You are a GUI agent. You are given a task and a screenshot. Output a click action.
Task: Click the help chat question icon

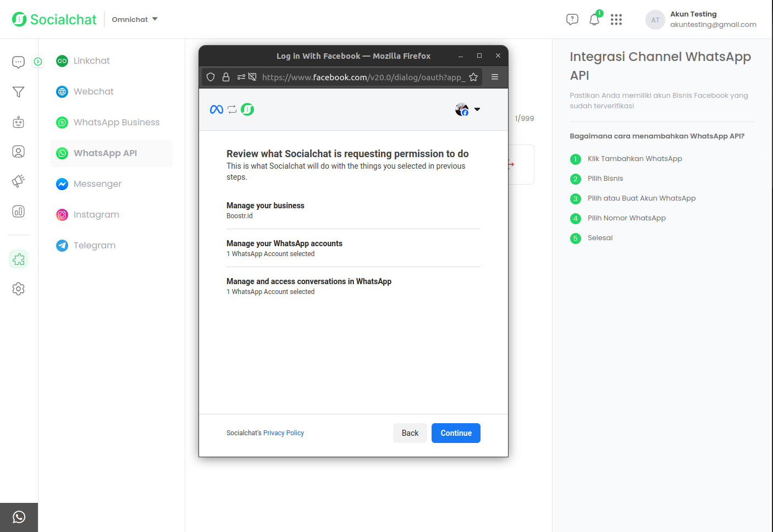(x=572, y=20)
